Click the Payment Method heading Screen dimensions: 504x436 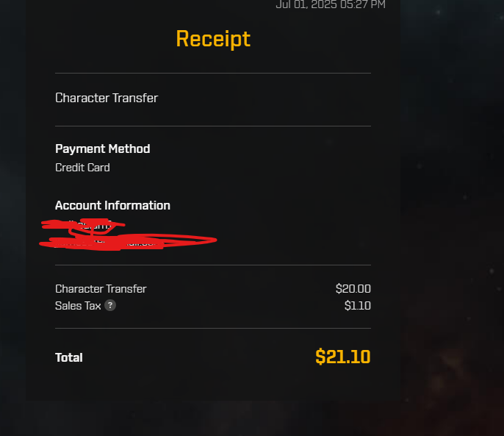pyautogui.click(x=103, y=149)
